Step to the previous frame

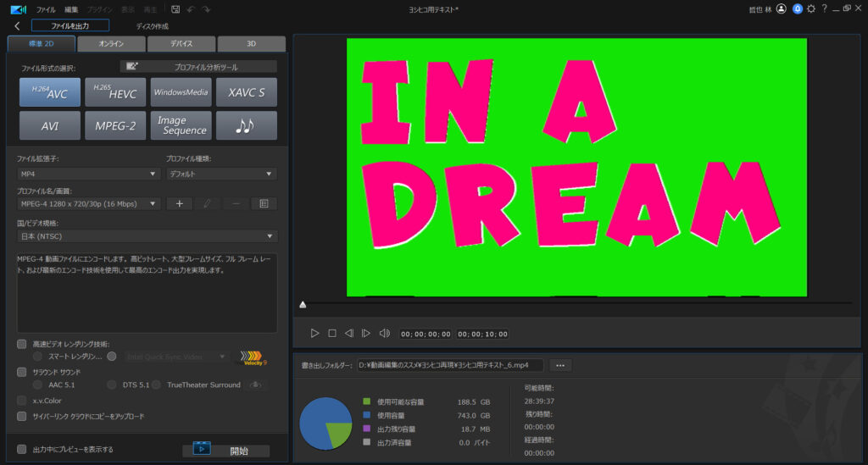click(348, 334)
